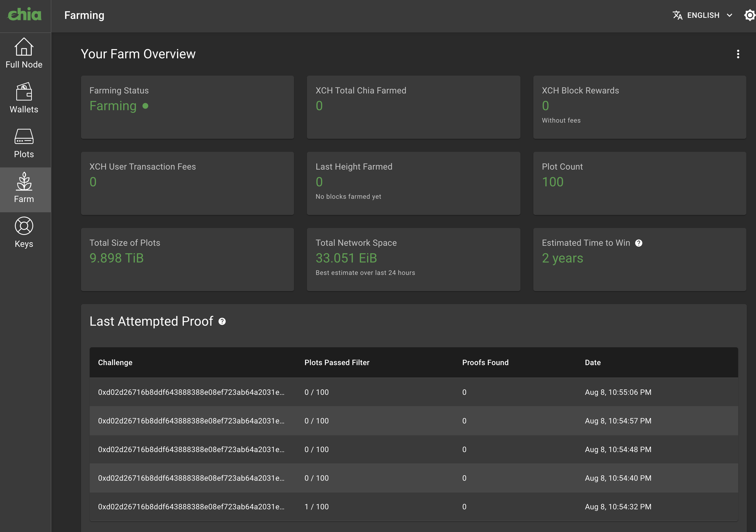
Task: Click the 1 / 100 plots passed value
Action: click(316, 507)
